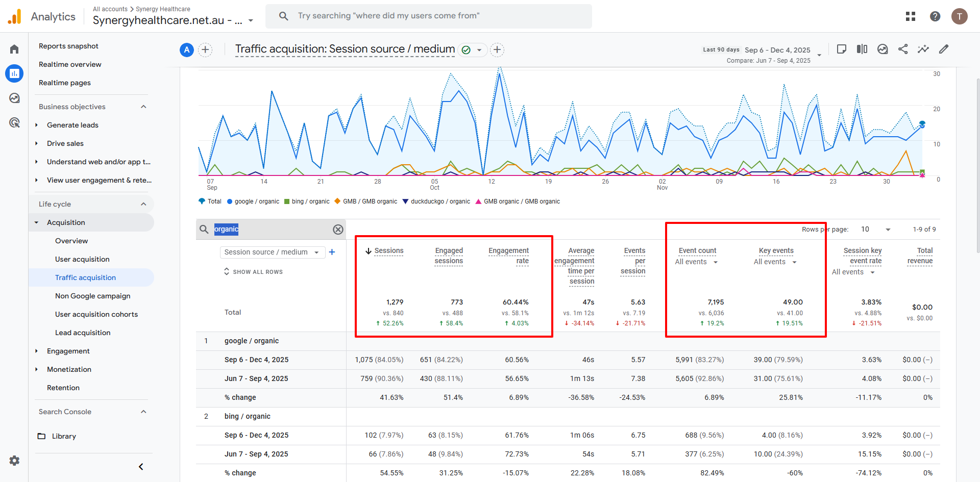
Task: Open Non Google campaign report
Action: pyautogui.click(x=92, y=296)
